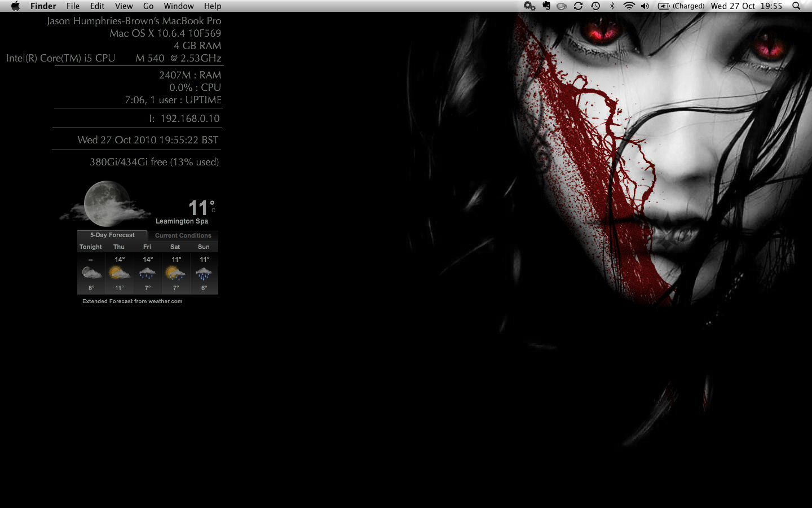This screenshot has height=508, width=812.
Task: Open the File menu
Action: click(73, 6)
